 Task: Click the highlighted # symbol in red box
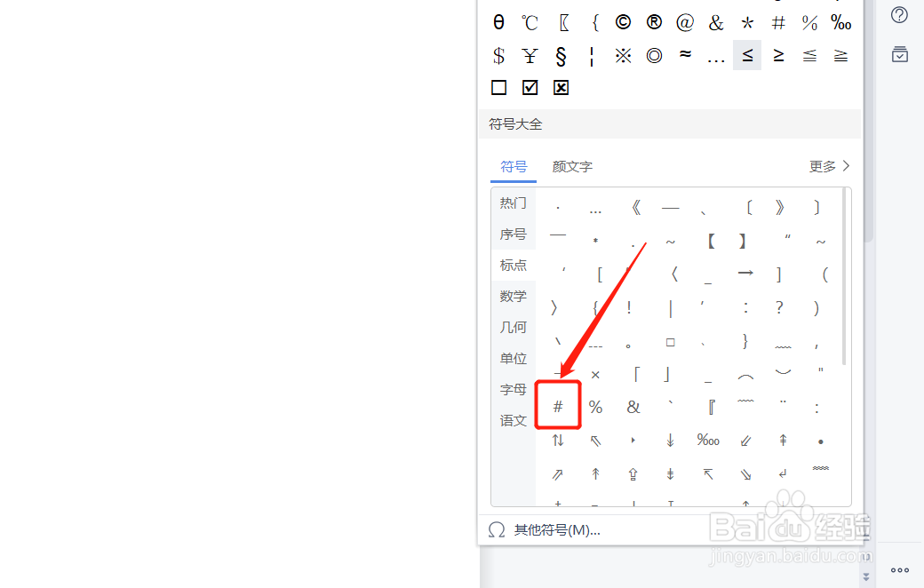click(x=558, y=406)
